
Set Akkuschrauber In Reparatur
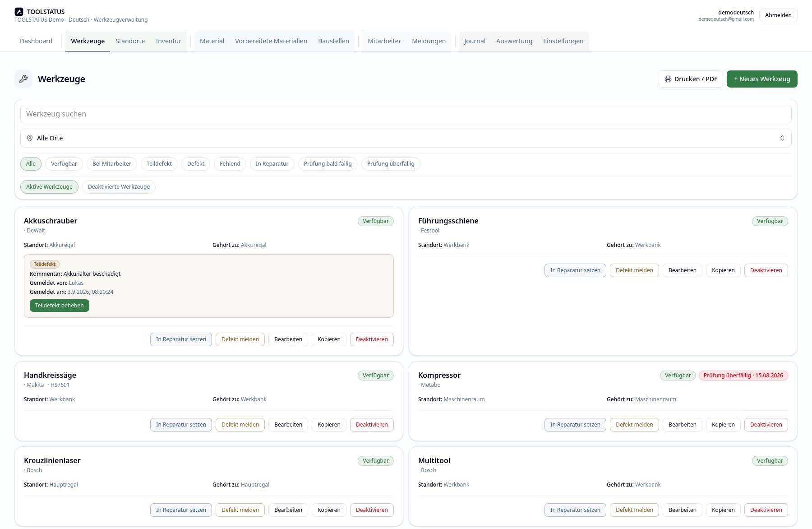click(181, 339)
